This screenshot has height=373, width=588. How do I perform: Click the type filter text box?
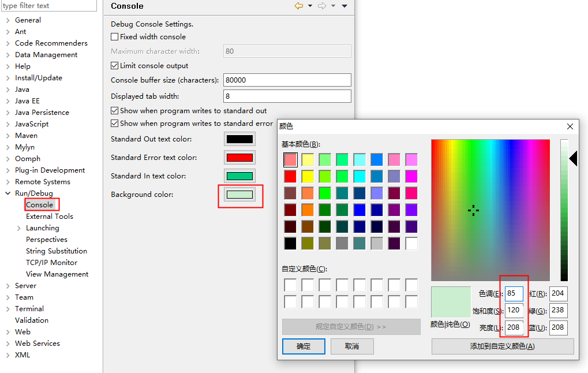[48, 6]
